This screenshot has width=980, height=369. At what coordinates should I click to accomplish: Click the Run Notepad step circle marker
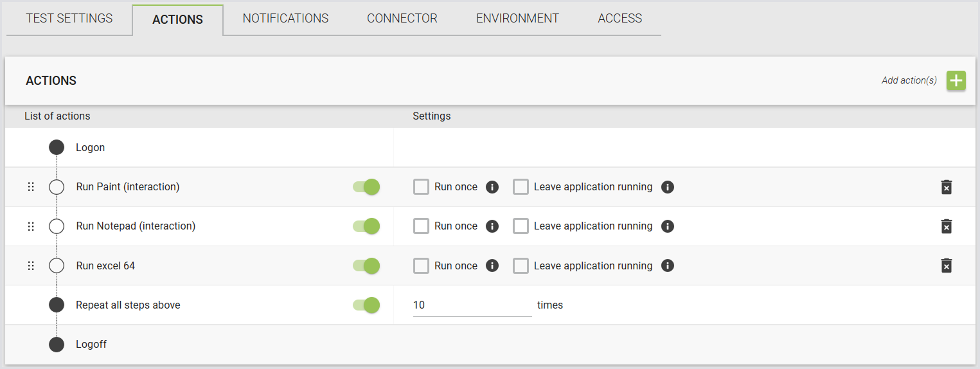click(x=57, y=226)
